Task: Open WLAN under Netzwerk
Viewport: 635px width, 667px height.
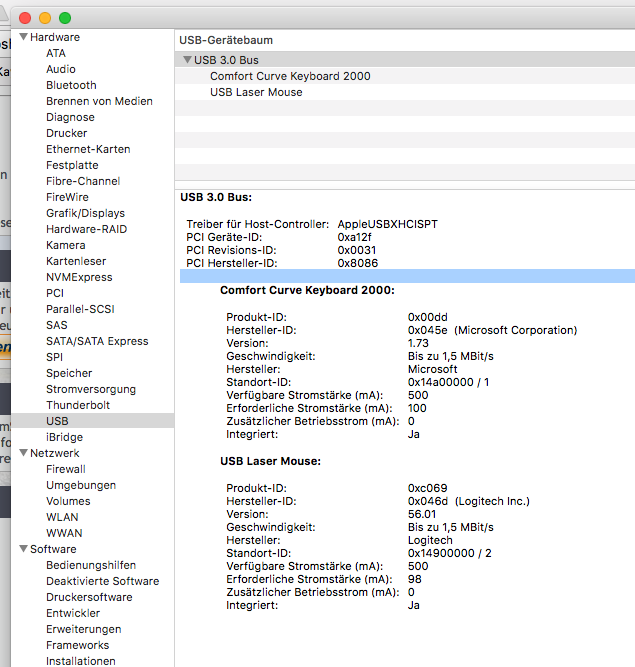Action: pos(62,517)
